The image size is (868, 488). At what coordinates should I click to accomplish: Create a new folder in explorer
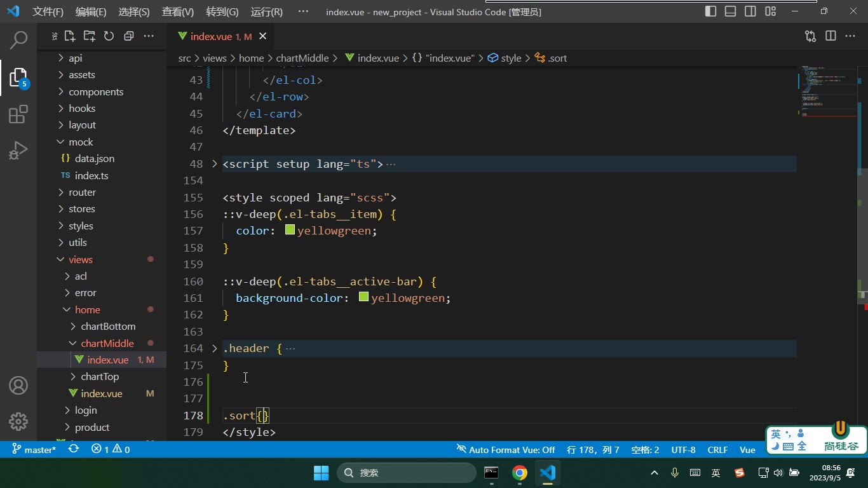coord(90,36)
